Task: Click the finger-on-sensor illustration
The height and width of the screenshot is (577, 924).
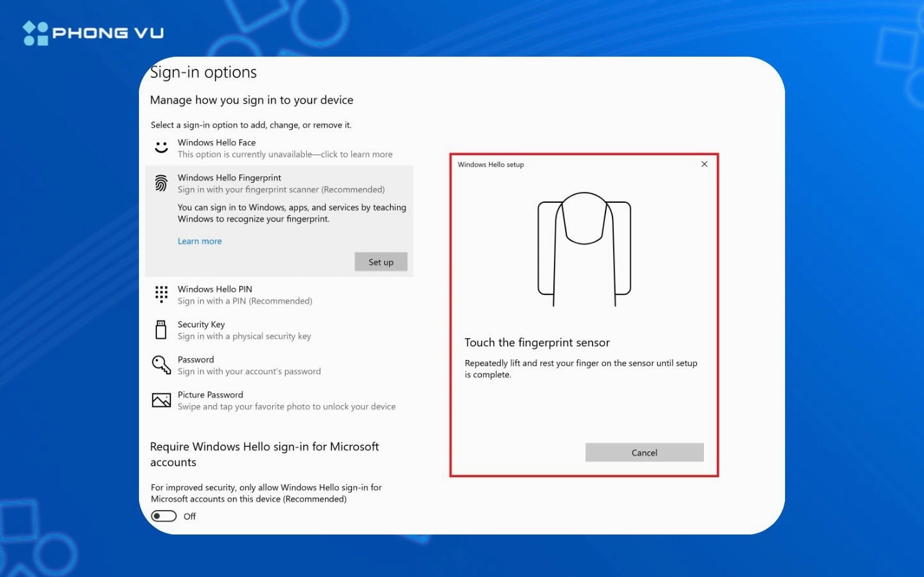Action: 584,249
